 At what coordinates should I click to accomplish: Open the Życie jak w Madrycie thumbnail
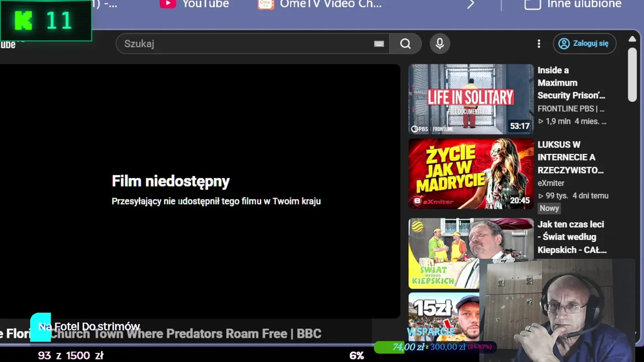[x=471, y=173]
